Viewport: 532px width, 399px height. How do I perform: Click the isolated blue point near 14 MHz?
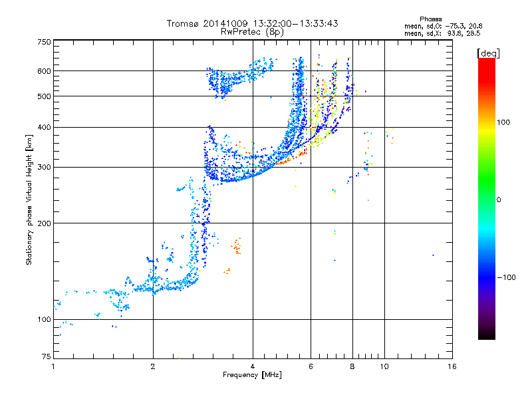433,255
